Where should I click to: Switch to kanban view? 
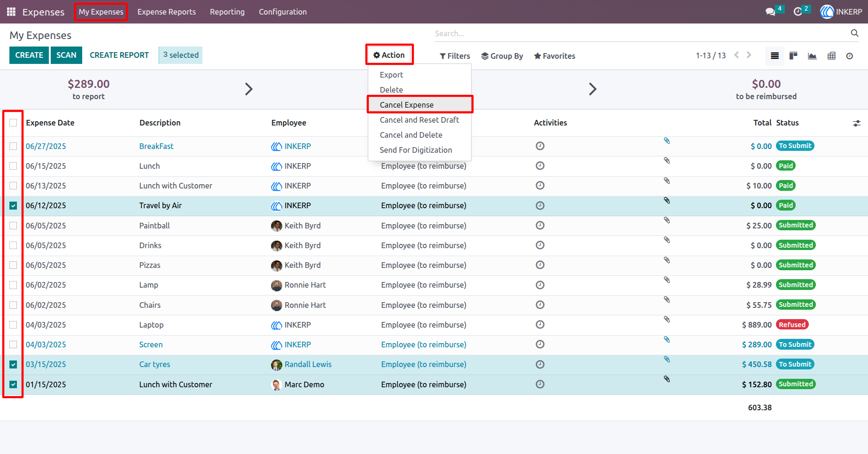(793, 56)
